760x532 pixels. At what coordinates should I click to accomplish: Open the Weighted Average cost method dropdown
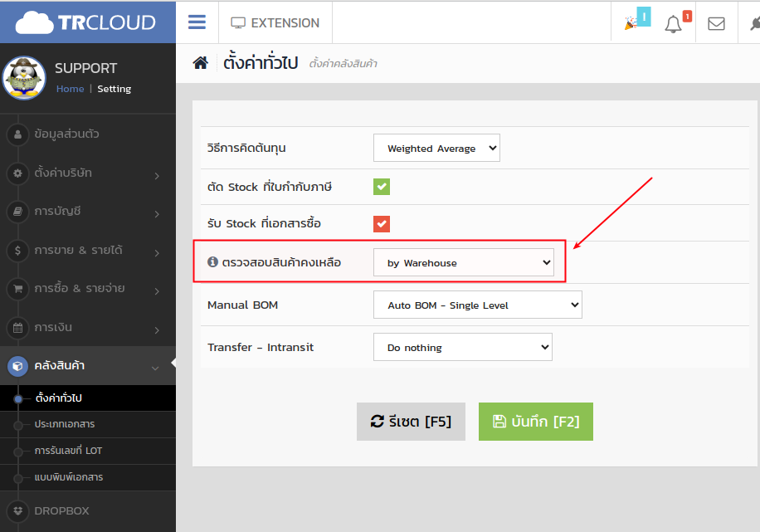click(436, 148)
